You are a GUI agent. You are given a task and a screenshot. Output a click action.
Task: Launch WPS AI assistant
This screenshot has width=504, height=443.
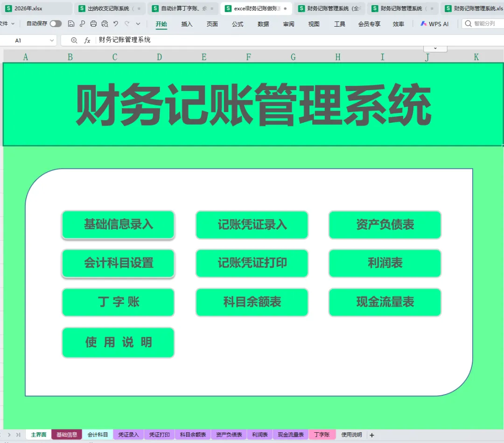(434, 24)
